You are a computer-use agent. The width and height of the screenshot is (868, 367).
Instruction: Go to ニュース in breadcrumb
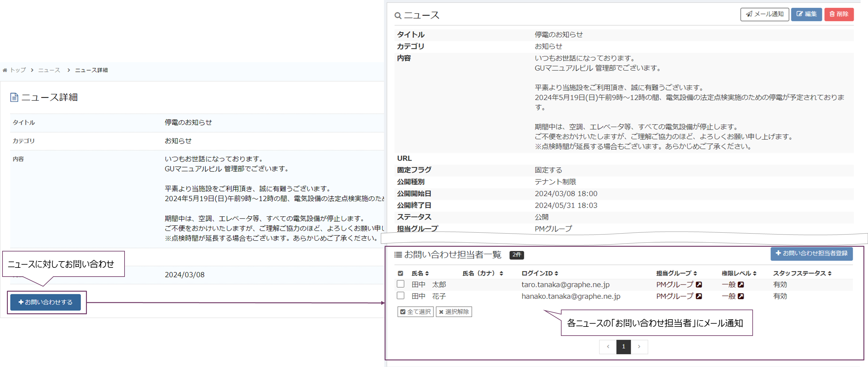coord(49,70)
